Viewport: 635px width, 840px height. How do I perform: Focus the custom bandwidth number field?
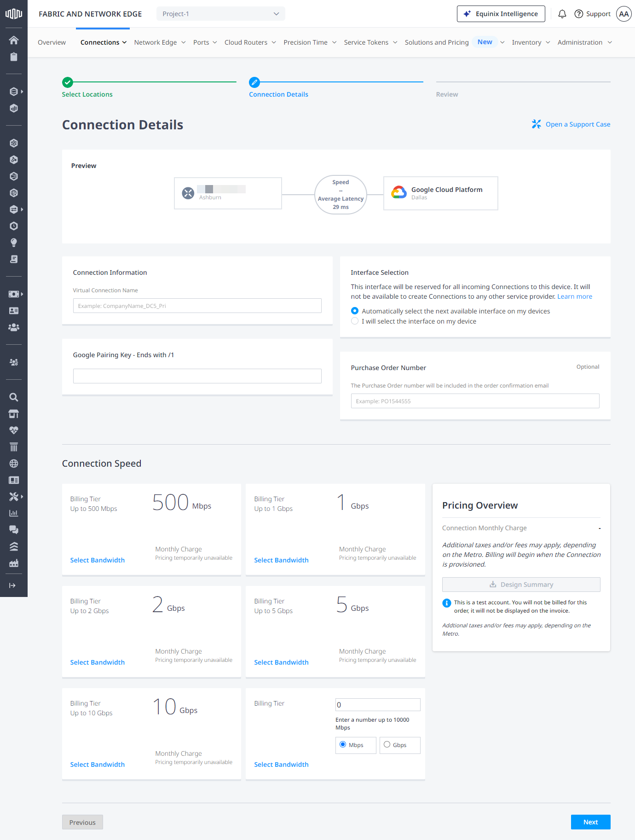pos(378,705)
